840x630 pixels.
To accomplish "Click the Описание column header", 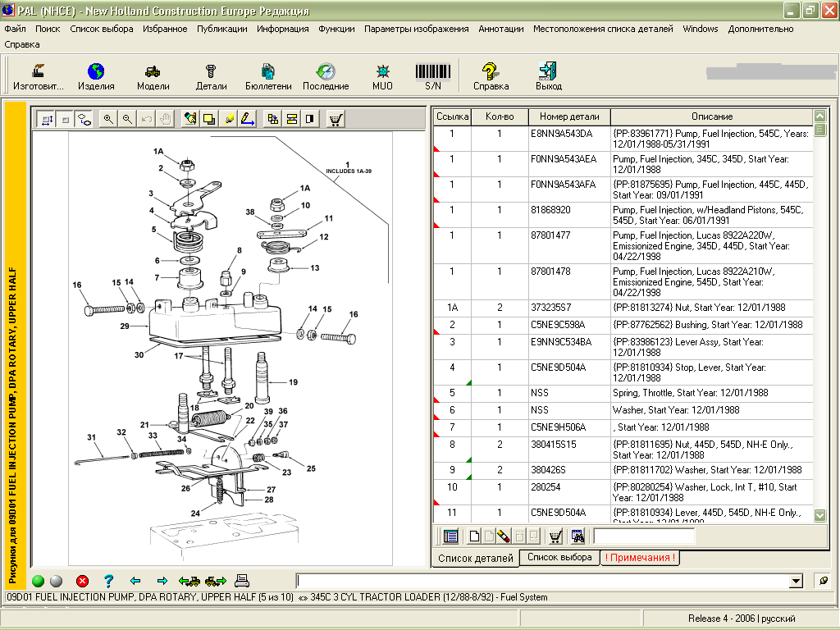I will pos(711,116).
